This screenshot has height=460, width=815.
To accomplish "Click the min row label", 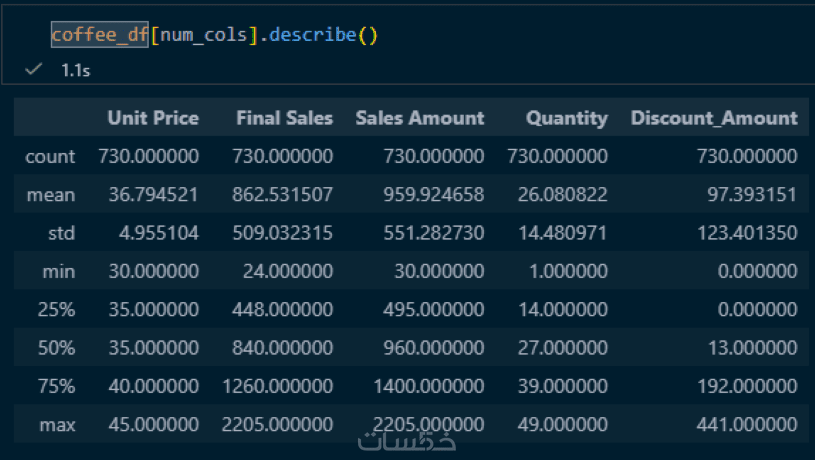I will 59,271.
